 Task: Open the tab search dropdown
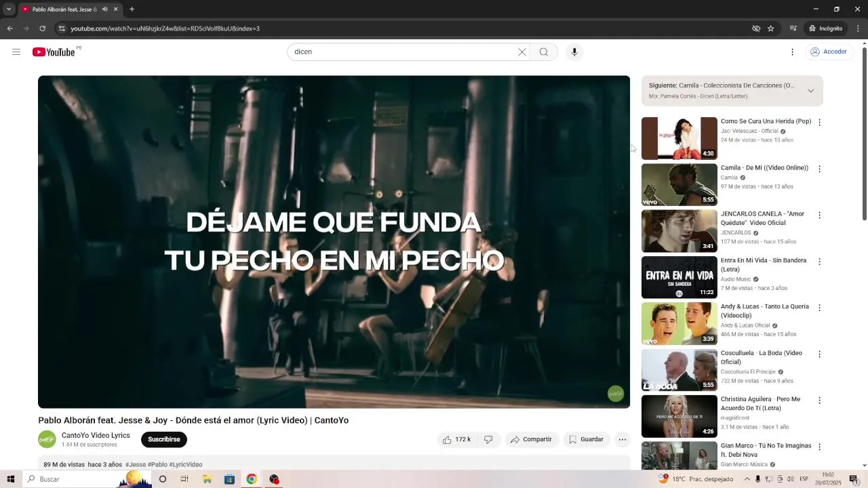tap(9, 9)
